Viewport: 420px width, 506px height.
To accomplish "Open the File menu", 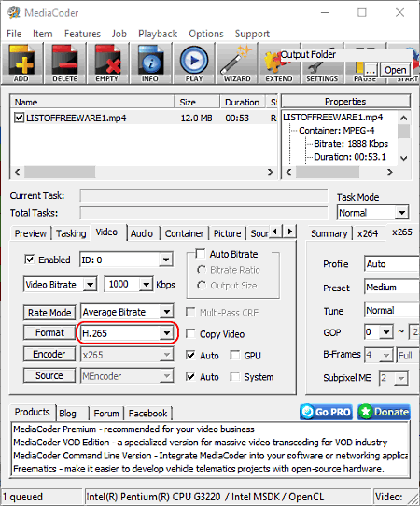I will coord(14,34).
